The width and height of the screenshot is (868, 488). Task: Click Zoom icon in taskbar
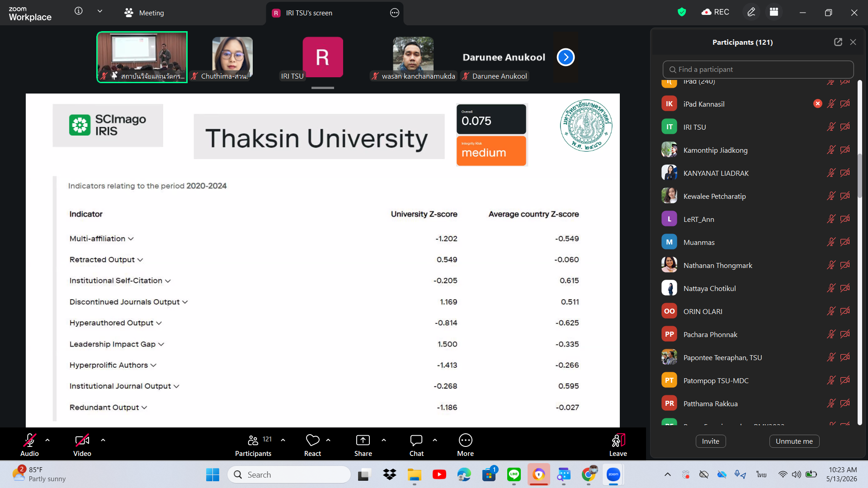(x=613, y=474)
